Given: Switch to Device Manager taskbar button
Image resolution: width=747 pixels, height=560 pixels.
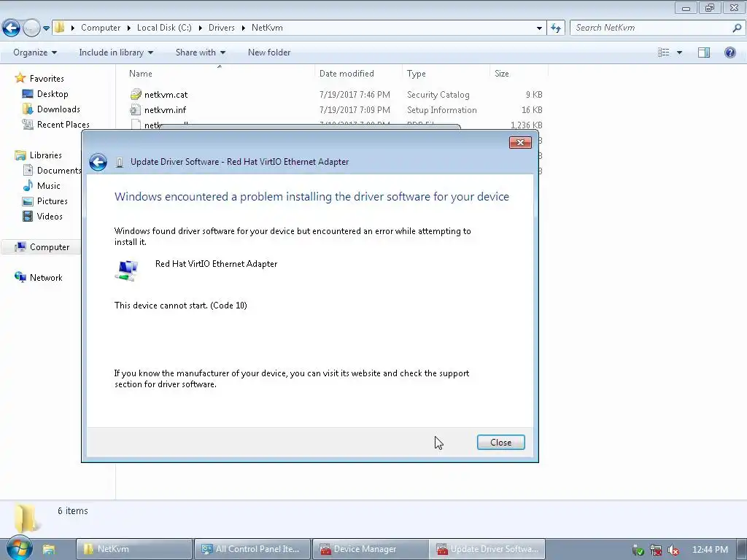Looking at the screenshot, I should (371, 549).
